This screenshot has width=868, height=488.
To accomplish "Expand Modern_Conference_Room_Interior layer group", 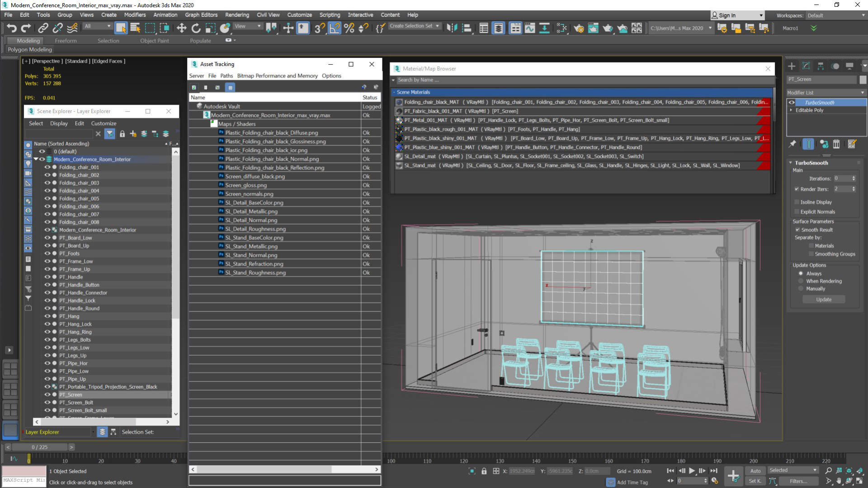I will click(x=38, y=159).
